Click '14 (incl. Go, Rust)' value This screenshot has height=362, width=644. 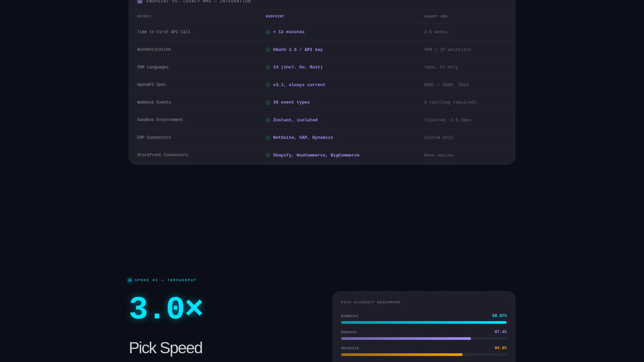(x=298, y=67)
